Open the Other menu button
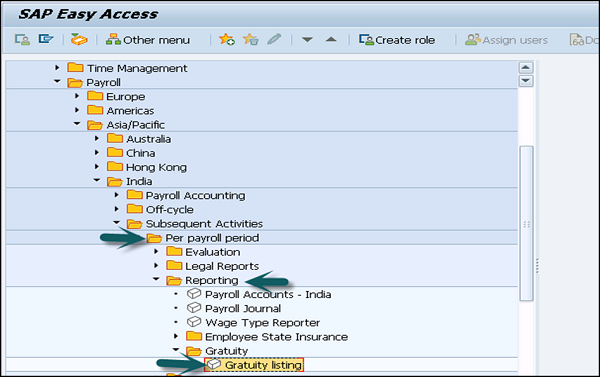The width and height of the screenshot is (600, 377). pyautogui.click(x=148, y=40)
